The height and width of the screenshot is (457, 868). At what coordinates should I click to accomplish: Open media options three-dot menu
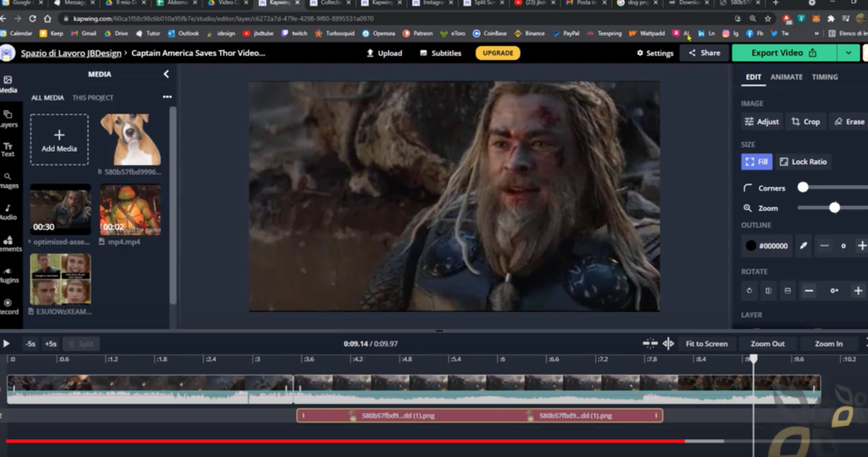tap(167, 97)
